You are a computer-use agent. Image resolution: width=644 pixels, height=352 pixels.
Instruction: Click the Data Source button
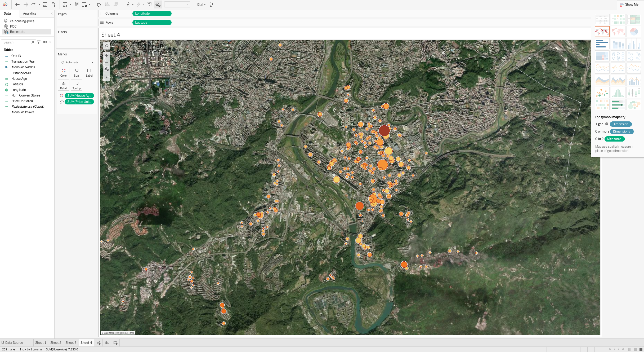coord(12,342)
